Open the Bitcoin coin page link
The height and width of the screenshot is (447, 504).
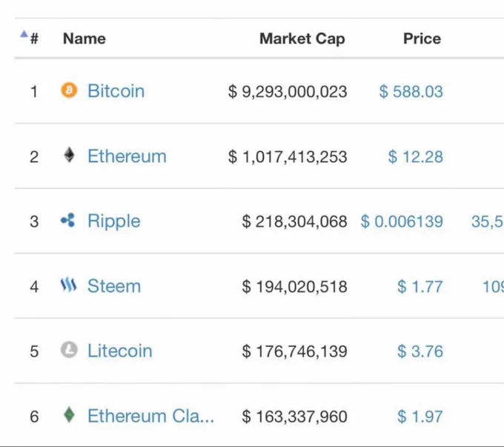point(116,91)
